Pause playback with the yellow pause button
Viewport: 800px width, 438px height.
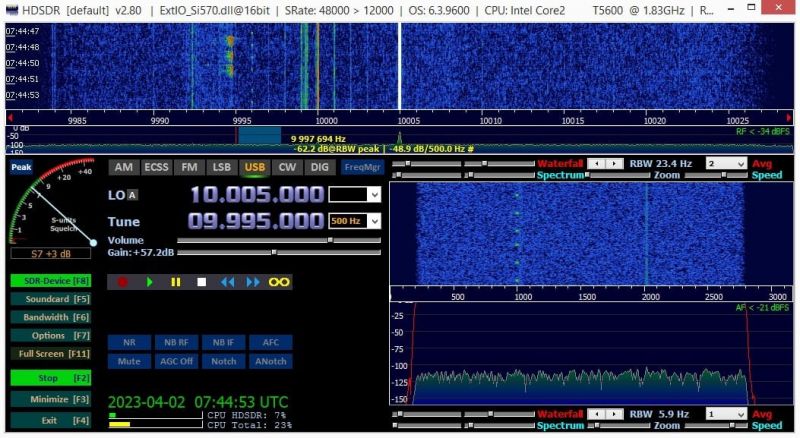tap(176, 282)
